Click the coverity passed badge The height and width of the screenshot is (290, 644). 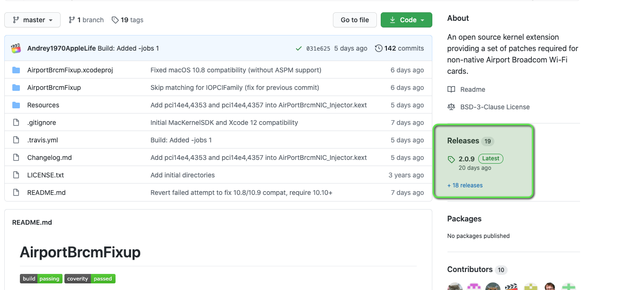[x=90, y=279]
